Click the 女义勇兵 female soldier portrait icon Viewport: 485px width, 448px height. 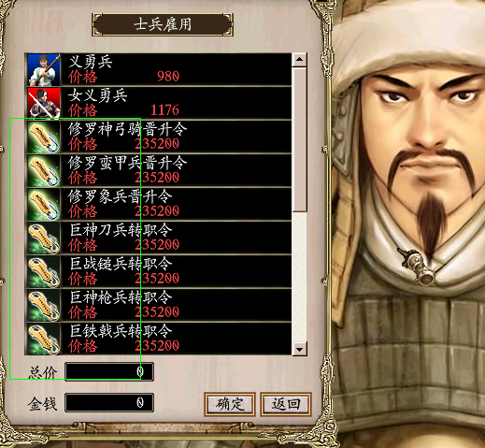(44, 103)
